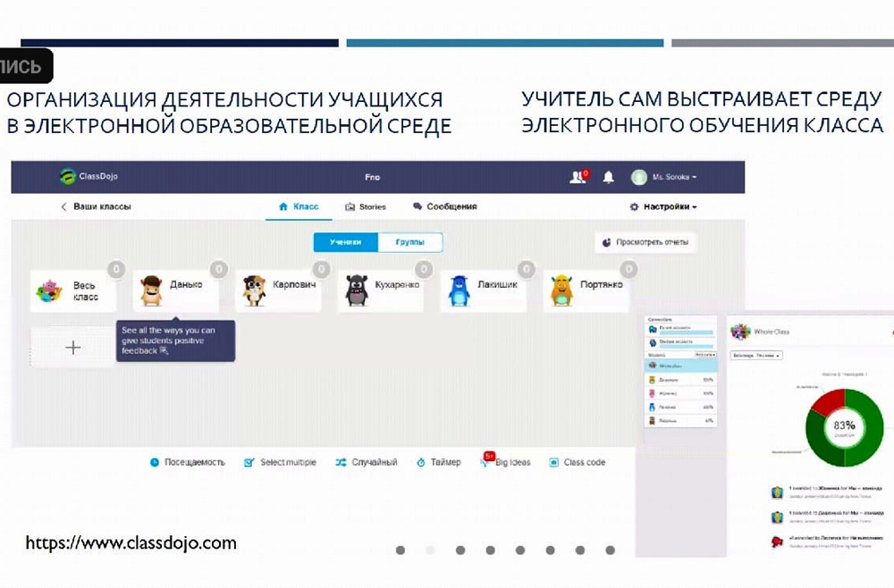Open the student requests icon with badge
Image resolution: width=894 pixels, height=588 pixels.
(x=578, y=177)
